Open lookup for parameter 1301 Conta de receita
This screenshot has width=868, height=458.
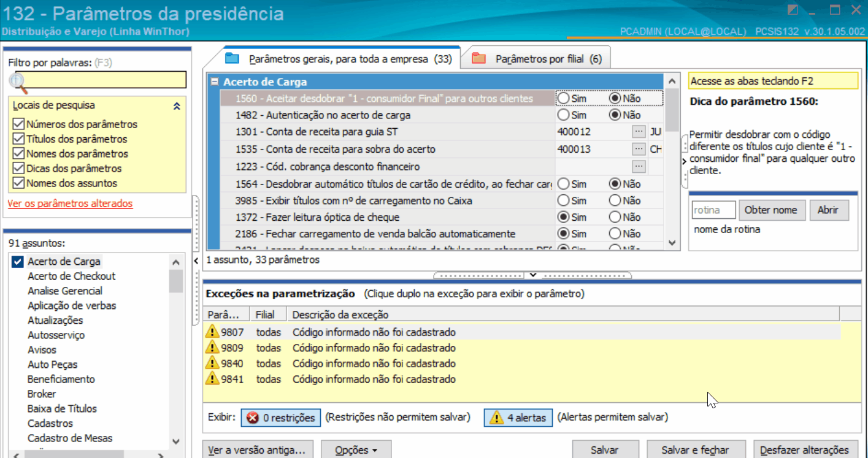[639, 131]
